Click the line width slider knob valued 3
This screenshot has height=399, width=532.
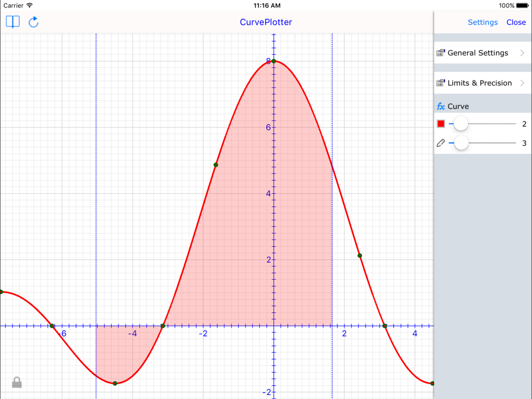click(461, 143)
